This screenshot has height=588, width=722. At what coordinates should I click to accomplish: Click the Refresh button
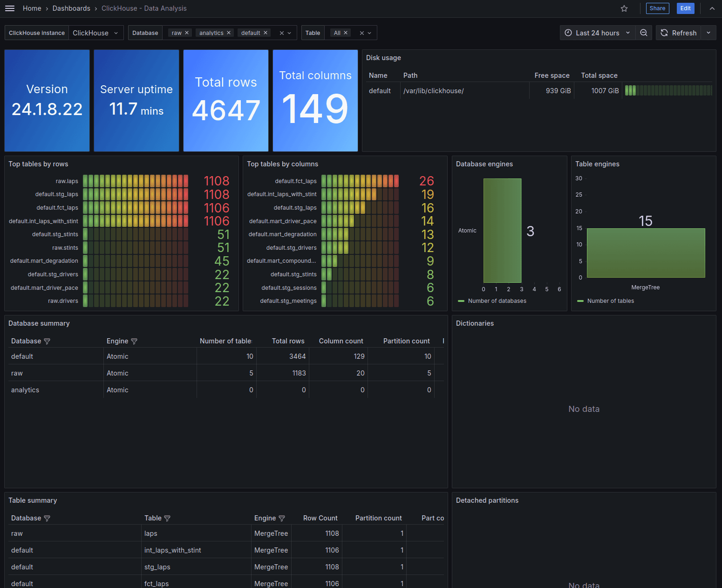(x=679, y=33)
